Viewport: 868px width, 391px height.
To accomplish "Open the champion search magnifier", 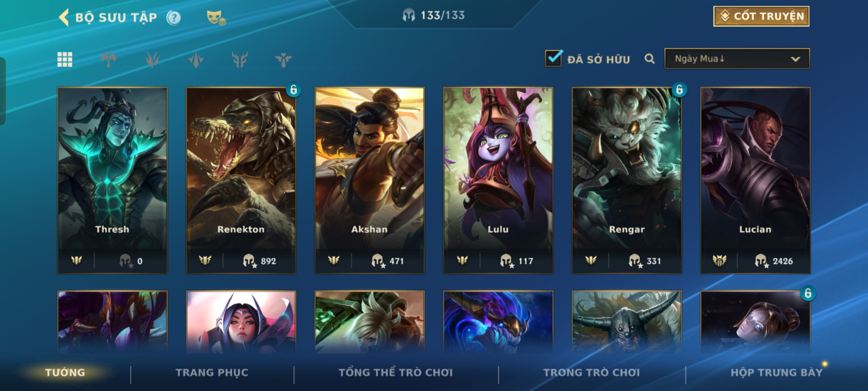I will pyautogui.click(x=650, y=59).
